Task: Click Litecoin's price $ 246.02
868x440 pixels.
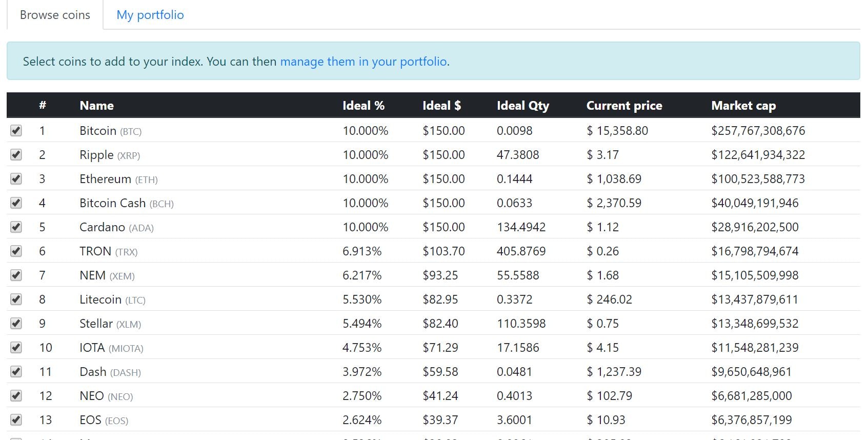Action: (x=609, y=299)
